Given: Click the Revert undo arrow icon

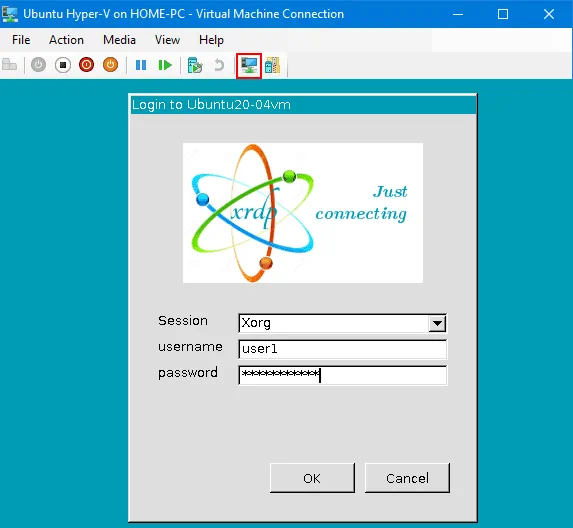Looking at the screenshot, I should coord(219,65).
